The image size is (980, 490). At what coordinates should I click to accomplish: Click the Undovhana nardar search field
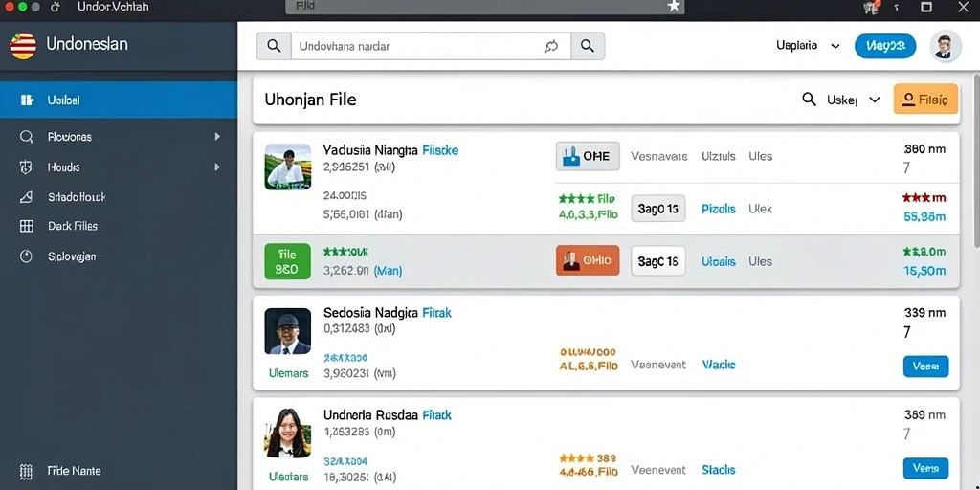(x=432, y=46)
